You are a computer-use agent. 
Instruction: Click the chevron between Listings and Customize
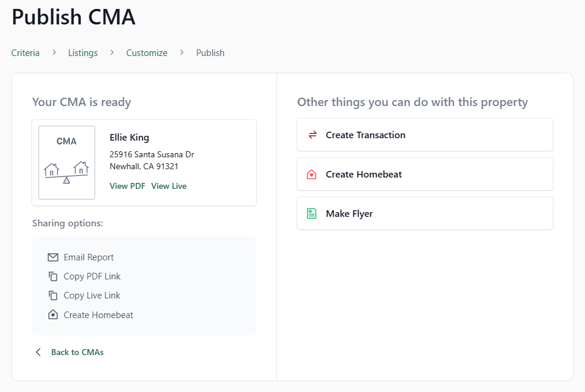111,52
